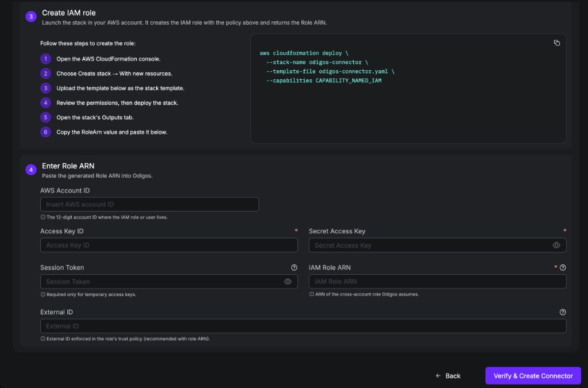Click "Open the stack's Outputs tab." text
Image resolution: width=588 pixels, height=388 pixels.
pyautogui.click(x=95, y=117)
